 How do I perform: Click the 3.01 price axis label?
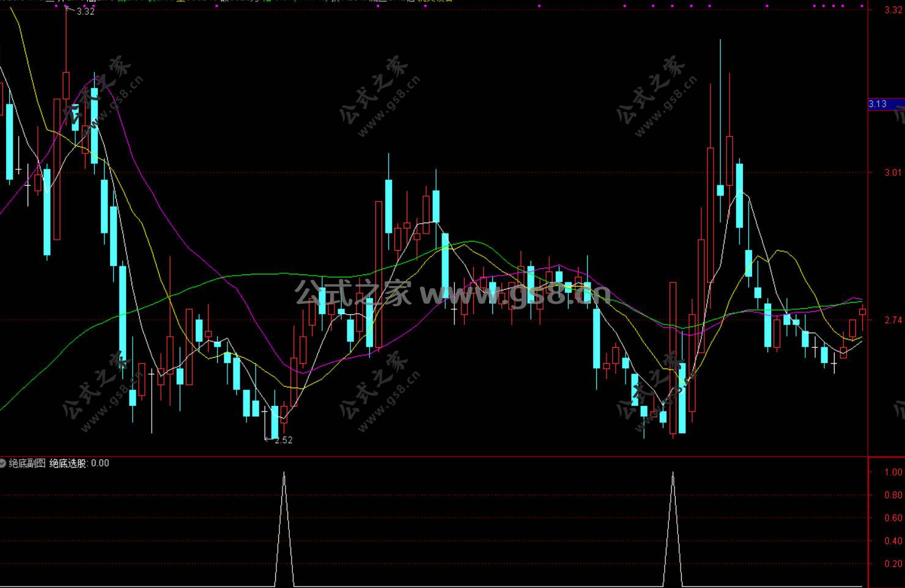pos(893,172)
